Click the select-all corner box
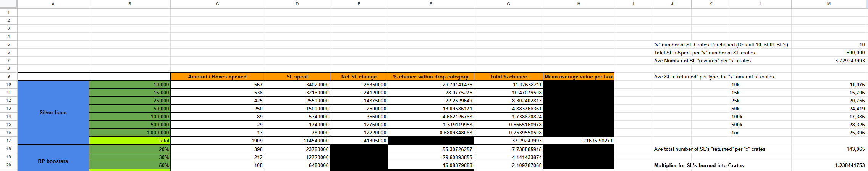868x171 pixels. pyautogui.click(x=8, y=4)
